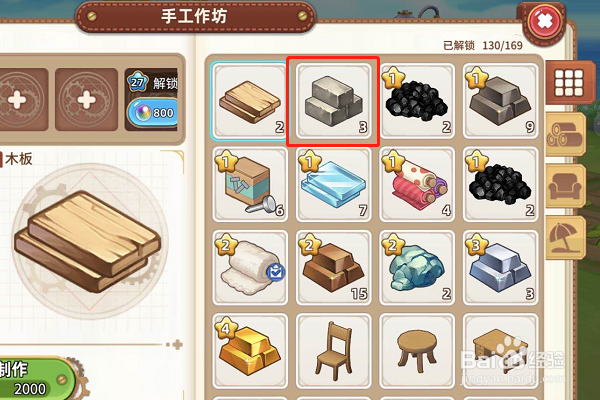Choose the copper ingots item
Image resolution: width=600 pixels, height=400 pixels.
[333, 268]
